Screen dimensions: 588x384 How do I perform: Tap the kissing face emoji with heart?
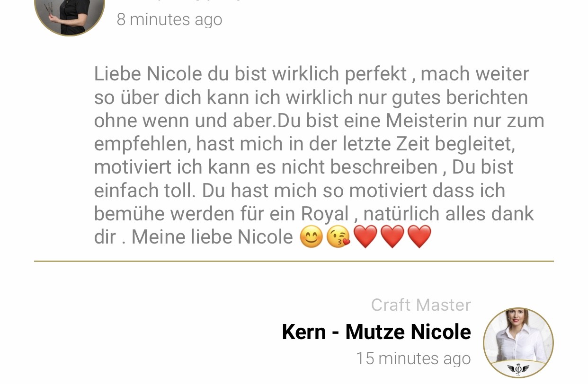(x=338, y=237)
